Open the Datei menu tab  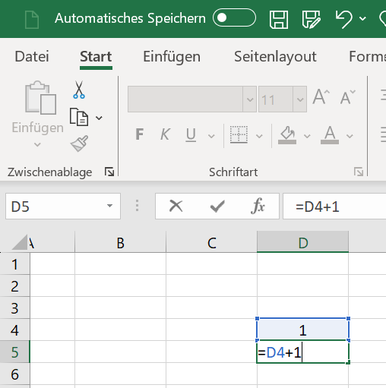pyautogui.click(x=32, y=56)
